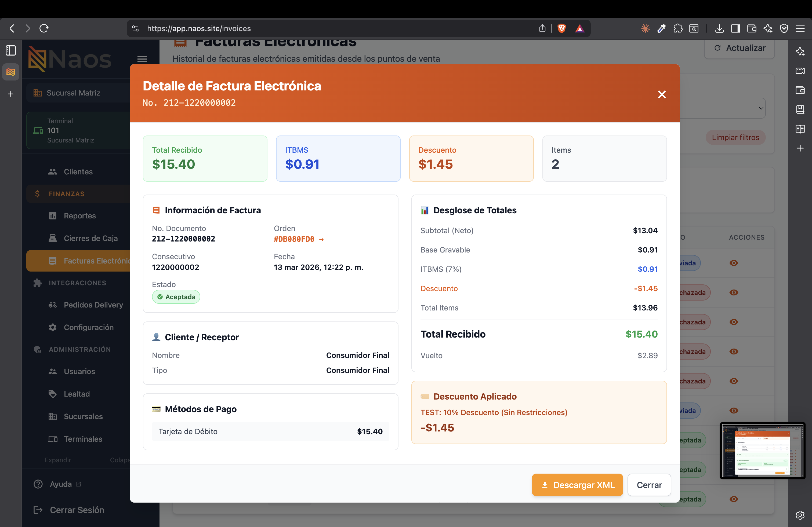Click the Descargar XML button
This screenshot has width=812, height=527.
577,485
